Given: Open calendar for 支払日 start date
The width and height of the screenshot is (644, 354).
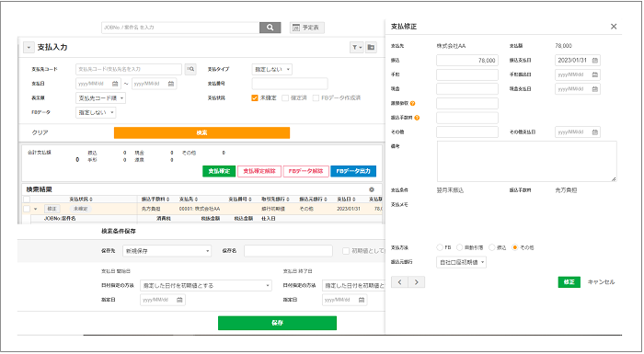Looking at the screenshot, I should point(115,84).
